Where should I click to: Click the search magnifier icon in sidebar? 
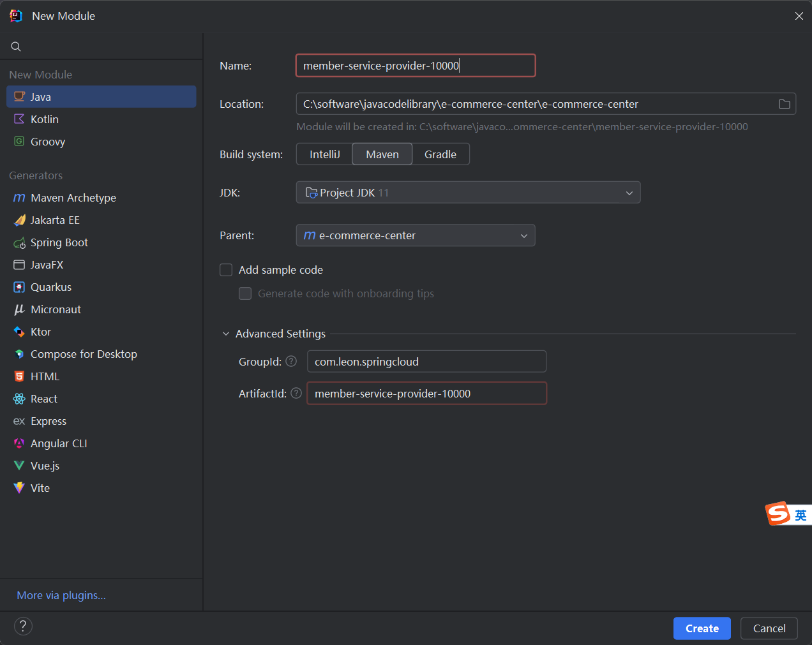[x=16, y=47]
